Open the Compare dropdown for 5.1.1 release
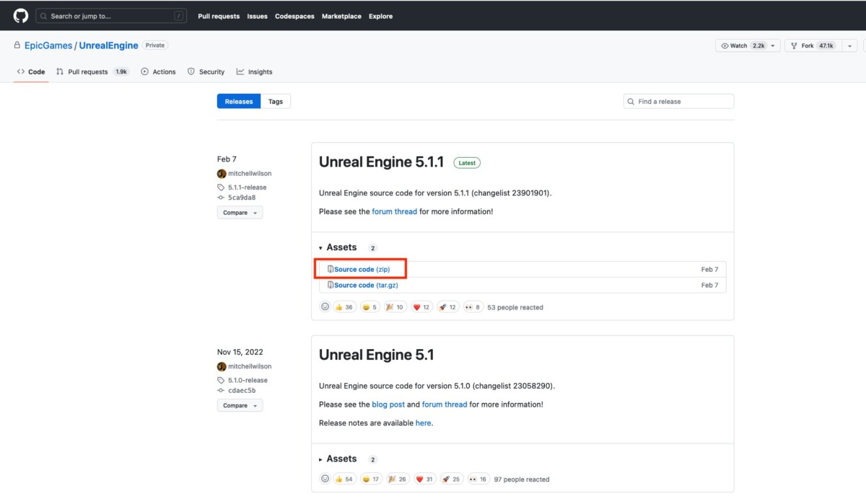This screenshot has width=866, height=504. (240, 213)
